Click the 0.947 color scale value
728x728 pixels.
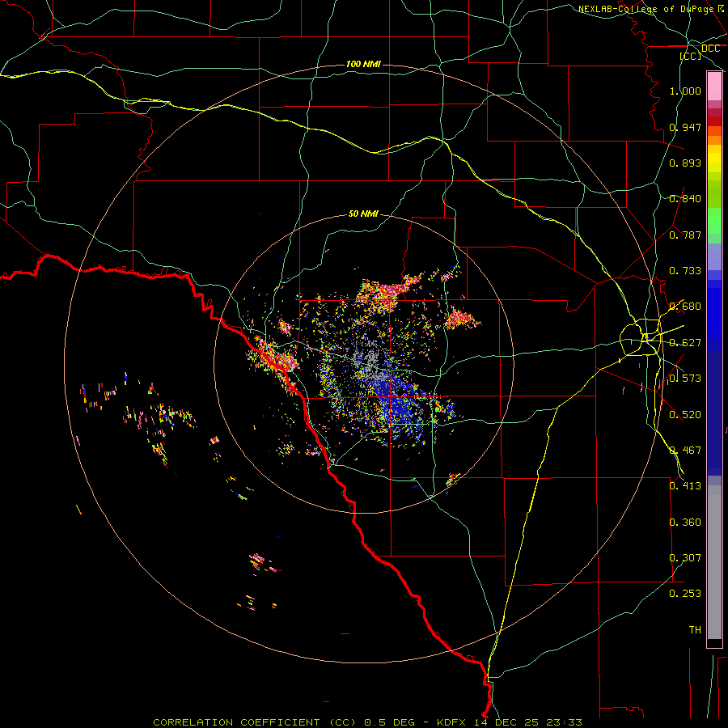(685, 127)
